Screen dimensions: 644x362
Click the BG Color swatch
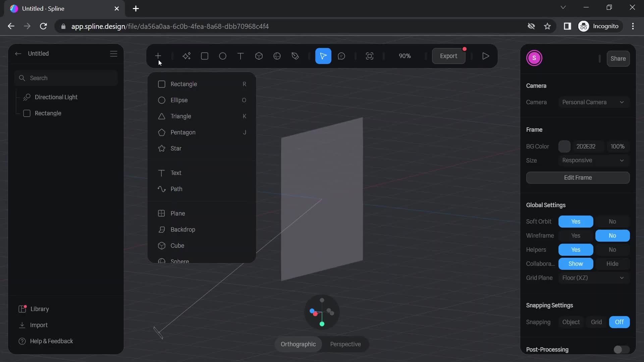[565, 146]
